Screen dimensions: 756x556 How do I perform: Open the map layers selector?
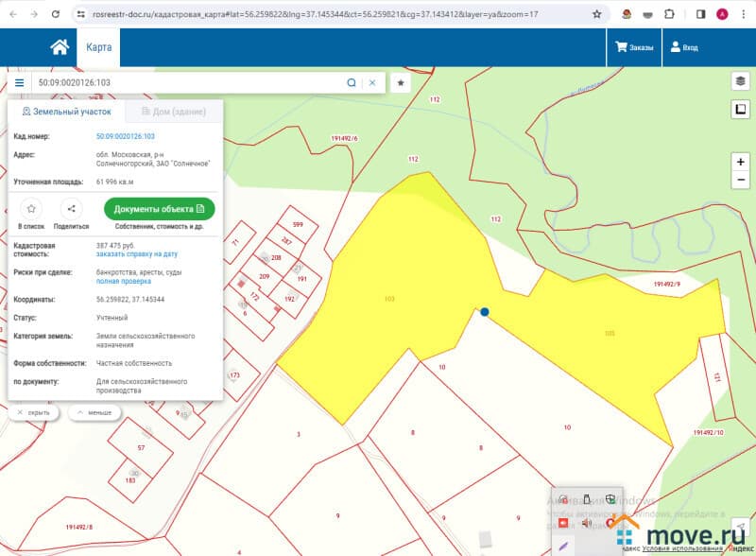[x=740, y=81]
